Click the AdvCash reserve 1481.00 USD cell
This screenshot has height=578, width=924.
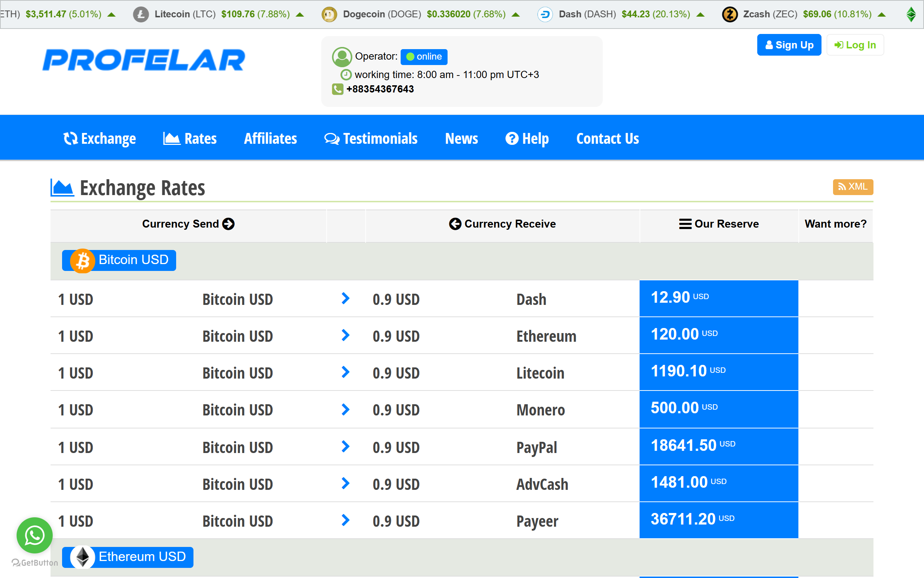pos(719,483)
